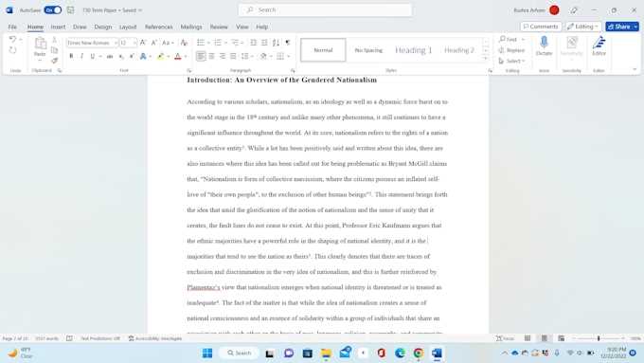Click the Paste clipboard icon
644x363 pixels.
coord(40,44)
